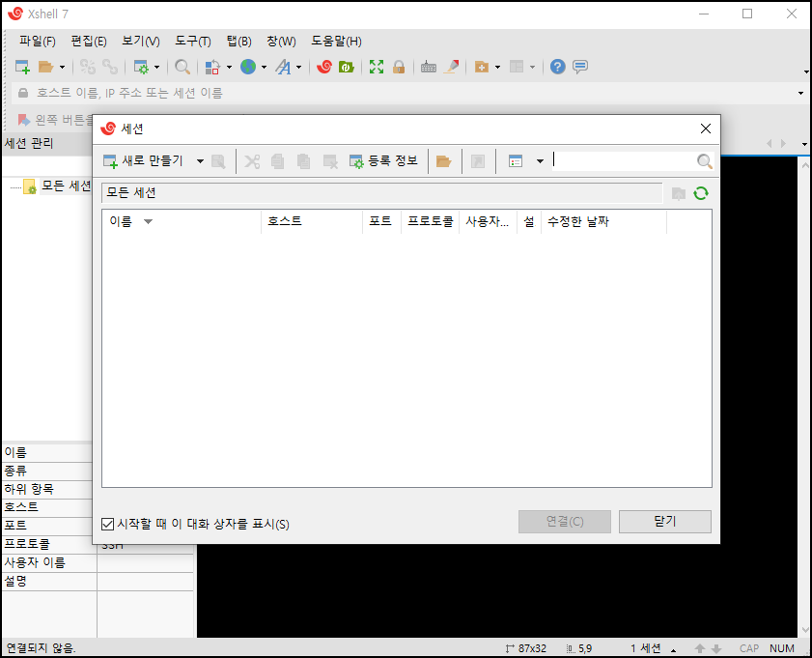
Task: Open the 도움말(H) menu
Action: (x=336, y=41)
